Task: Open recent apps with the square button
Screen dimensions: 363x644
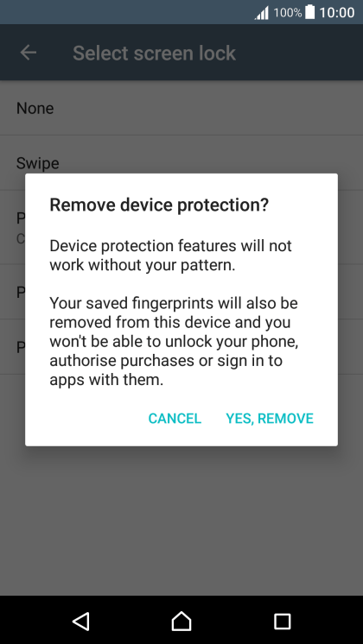Action: (x=282, y=621)
